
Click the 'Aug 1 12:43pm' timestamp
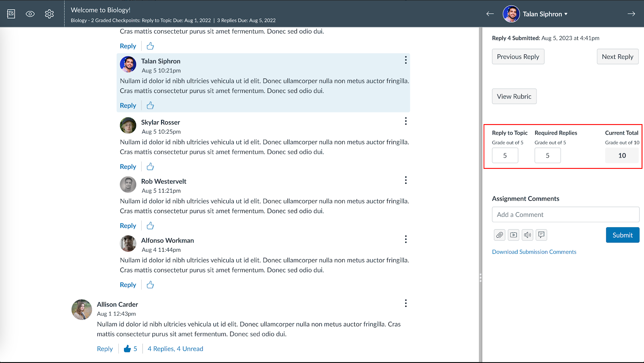[x=116, y=314]
